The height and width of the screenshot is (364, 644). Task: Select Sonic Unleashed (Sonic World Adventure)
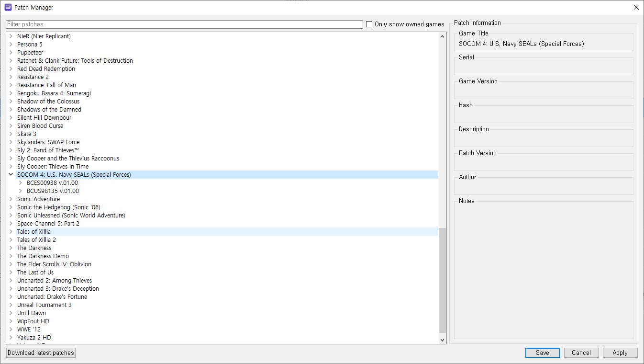pos(71,216)
